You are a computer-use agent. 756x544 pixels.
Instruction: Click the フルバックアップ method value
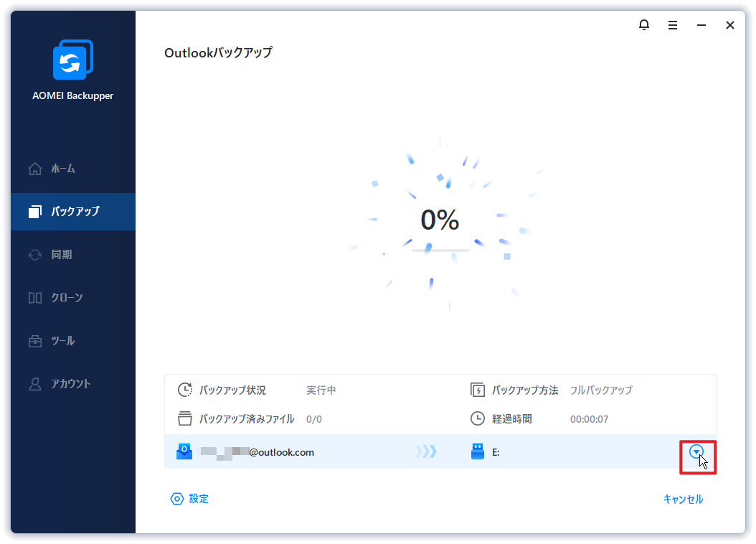[601, 390]
